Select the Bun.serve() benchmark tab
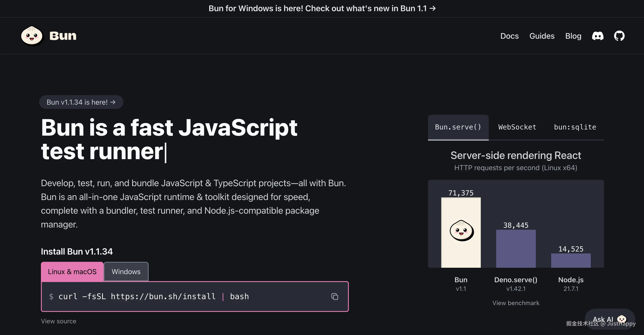Screen dimensions: 644x335 [458, 127]
